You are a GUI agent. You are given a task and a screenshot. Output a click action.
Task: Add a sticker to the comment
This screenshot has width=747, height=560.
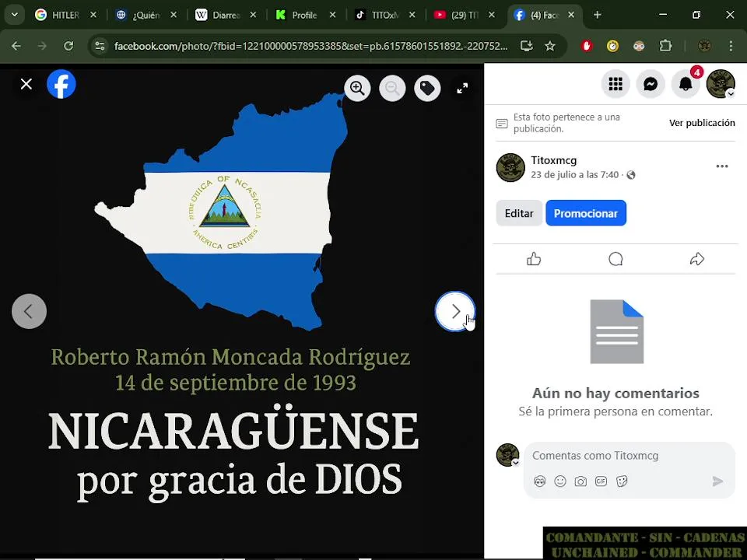[622, 481]
